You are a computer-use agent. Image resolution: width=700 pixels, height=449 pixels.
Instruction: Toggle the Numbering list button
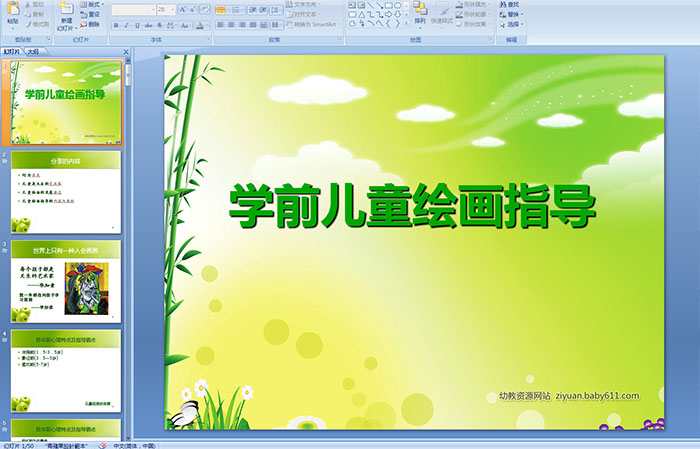click(236, 10)
